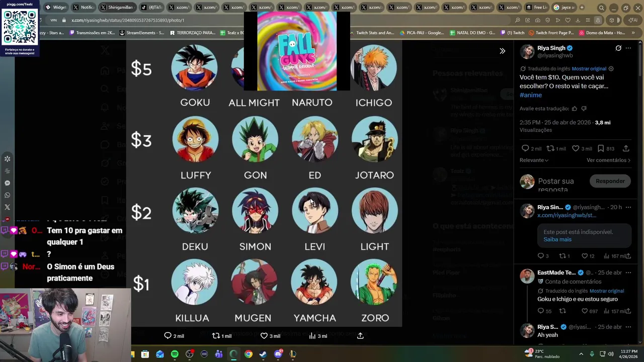Click the Responder button
644x362 pixels.
click(610, 181)
